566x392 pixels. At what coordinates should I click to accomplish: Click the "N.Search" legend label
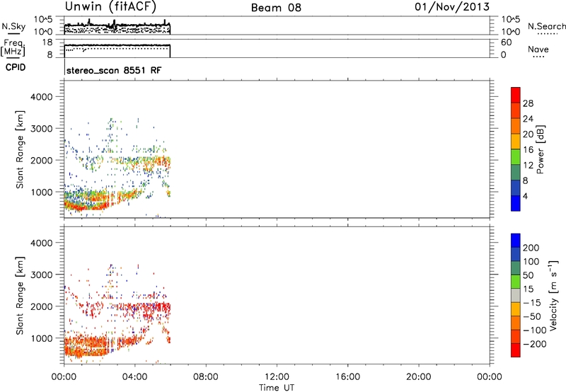tap(546, 26)
